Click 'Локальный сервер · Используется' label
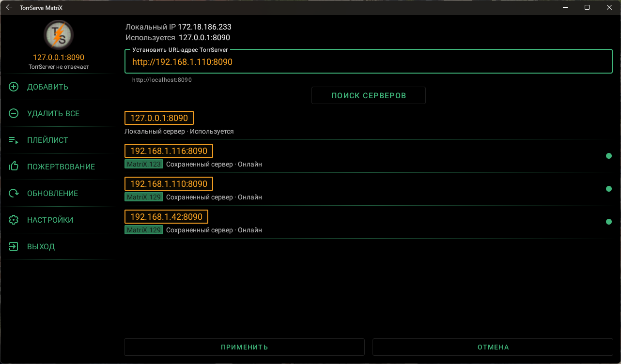 (179, 131)
